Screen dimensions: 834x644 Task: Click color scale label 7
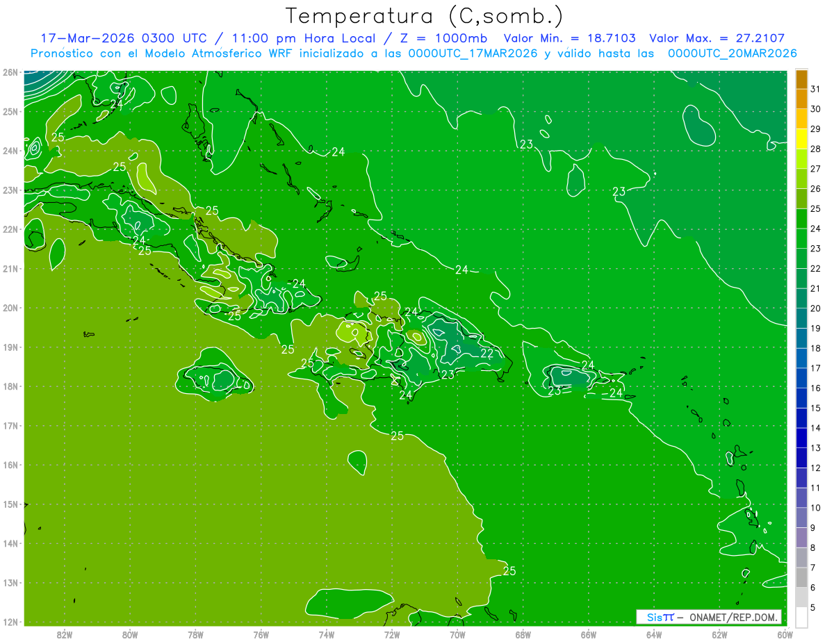(x=812, y=567)
